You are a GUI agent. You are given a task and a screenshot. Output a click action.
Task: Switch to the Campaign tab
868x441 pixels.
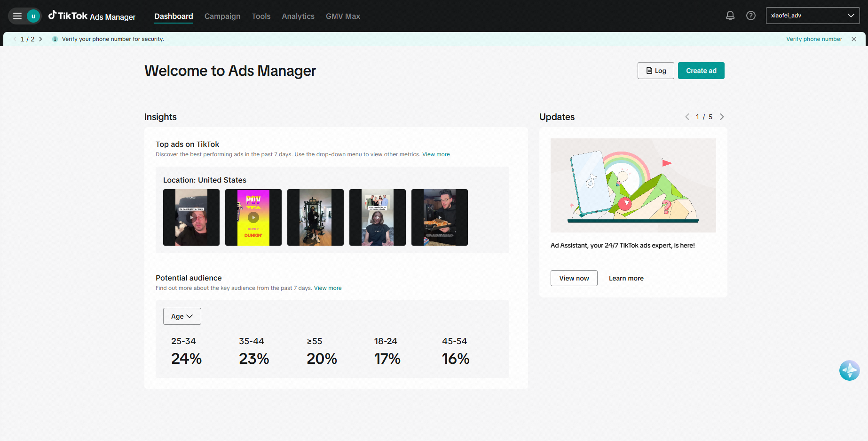coord(222,16)
